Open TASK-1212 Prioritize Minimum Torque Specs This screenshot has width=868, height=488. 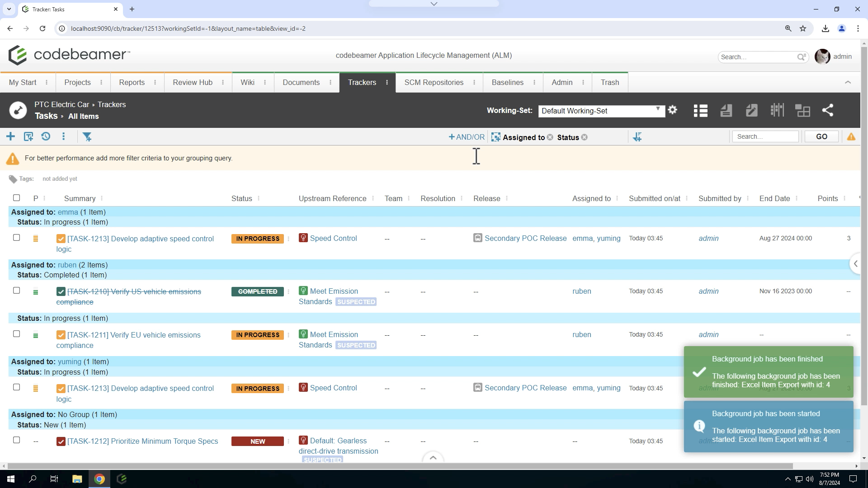click(x=143, y=441)
